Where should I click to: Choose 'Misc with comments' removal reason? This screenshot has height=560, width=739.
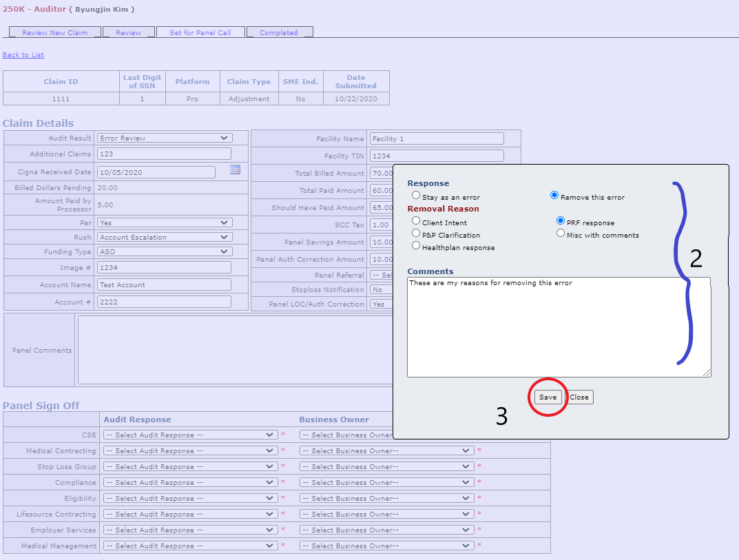point(561,233)
